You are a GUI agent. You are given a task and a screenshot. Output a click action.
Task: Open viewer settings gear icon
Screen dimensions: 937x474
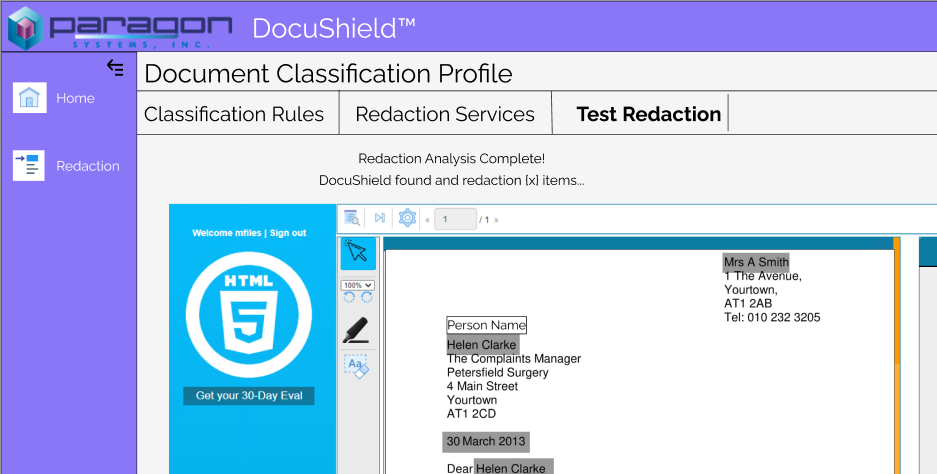408,218
